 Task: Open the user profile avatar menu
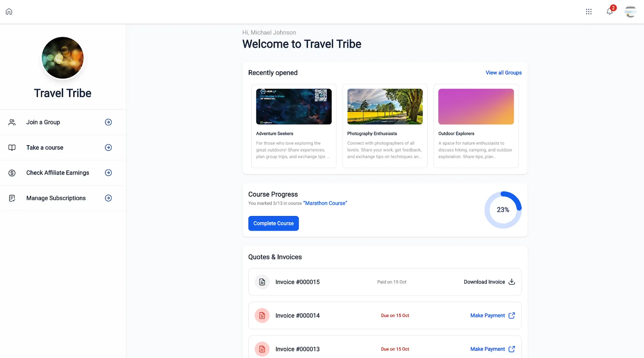point(630,12)
